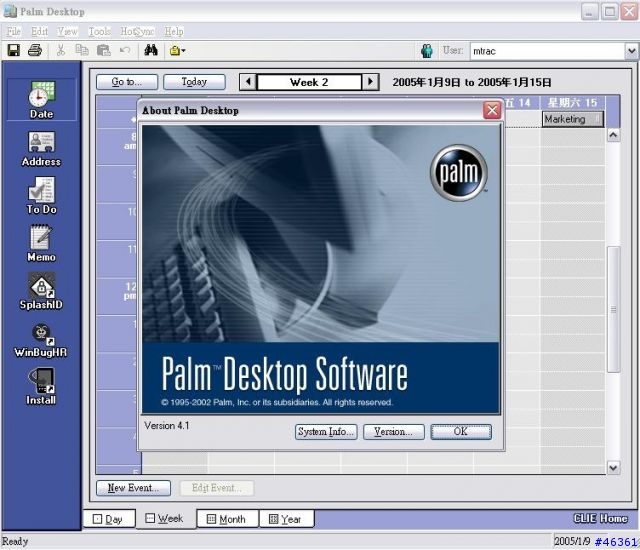The width and height of the screenshot is (640, 550).
Task: Open the Help menu
Action: click(x=174, y=31)
